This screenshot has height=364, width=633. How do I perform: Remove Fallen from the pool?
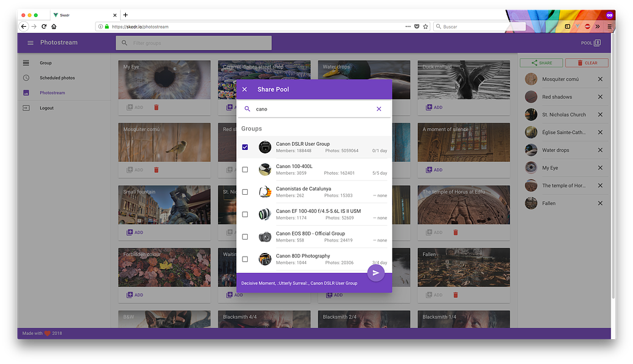(600, 203)
